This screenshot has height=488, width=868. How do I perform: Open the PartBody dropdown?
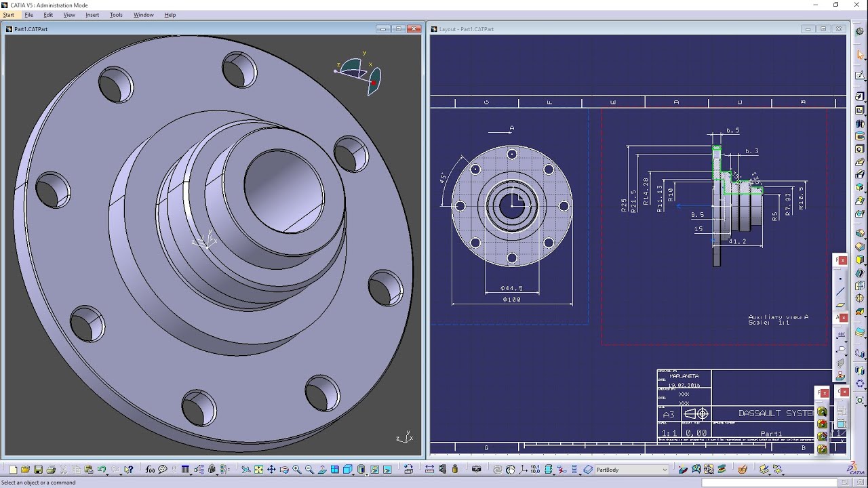tap(632, 469)
